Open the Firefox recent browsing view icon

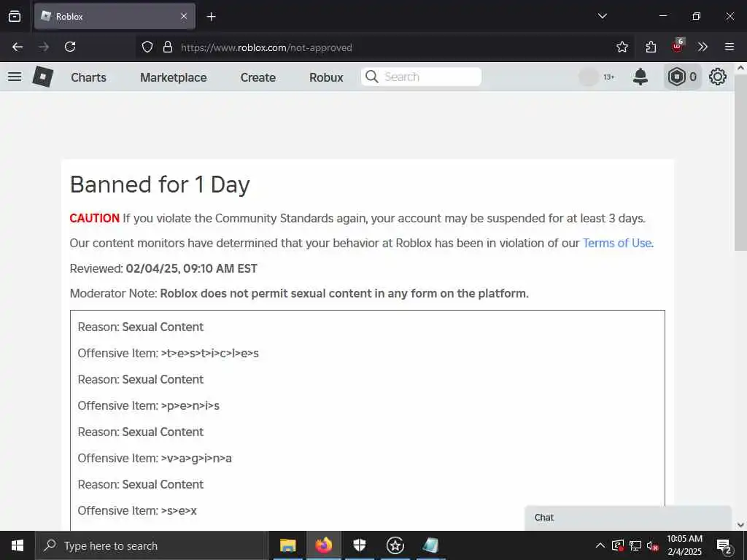click(15, 16)
